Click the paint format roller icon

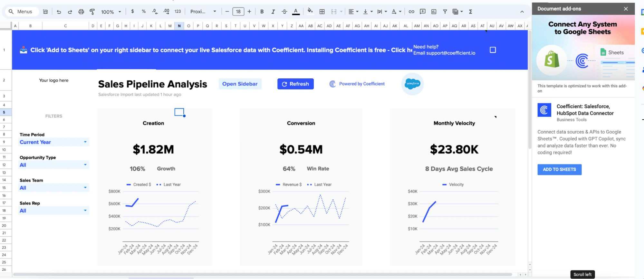[x=92, y=12]
